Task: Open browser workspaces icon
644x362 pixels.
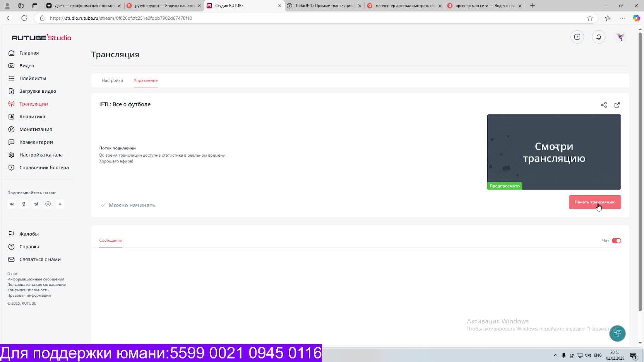Action: [x=21, y=6]
